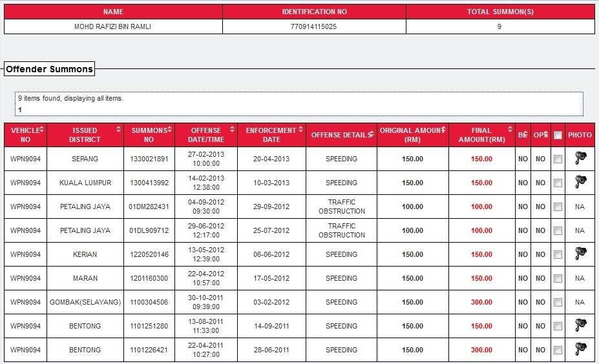The image size is (599, 364).
Task: Sort by Summons No column arrows
Action: 169,129
